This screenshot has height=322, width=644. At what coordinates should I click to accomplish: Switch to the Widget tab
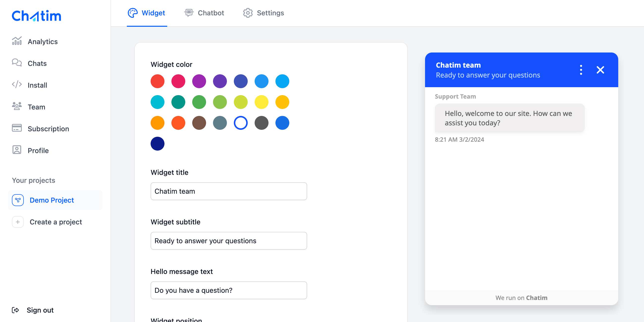coord(147,13)
